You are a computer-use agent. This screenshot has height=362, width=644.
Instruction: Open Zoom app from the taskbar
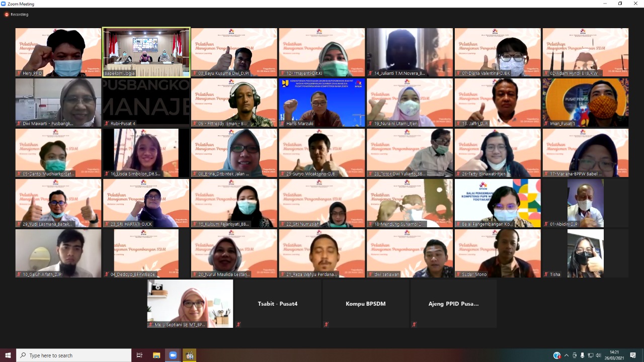pos(173,355)
